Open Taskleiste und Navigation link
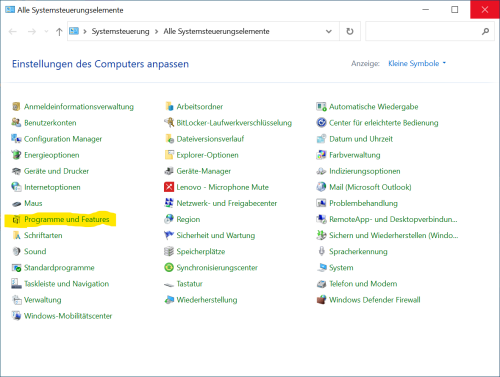This screenshot has height=377, width=500. coord(67,284)
